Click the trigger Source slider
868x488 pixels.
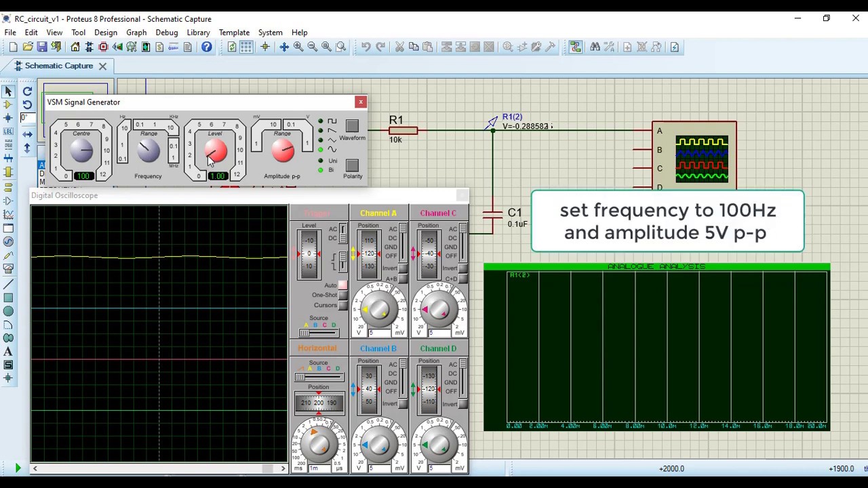tap(318, 333)
